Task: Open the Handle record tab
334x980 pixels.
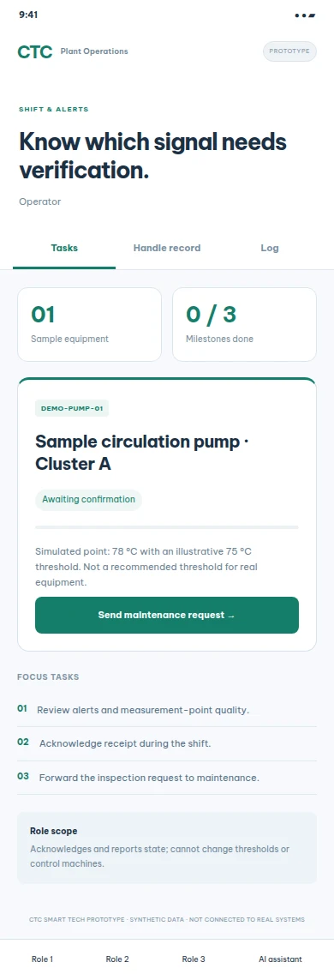Action: tap(167, 248)
